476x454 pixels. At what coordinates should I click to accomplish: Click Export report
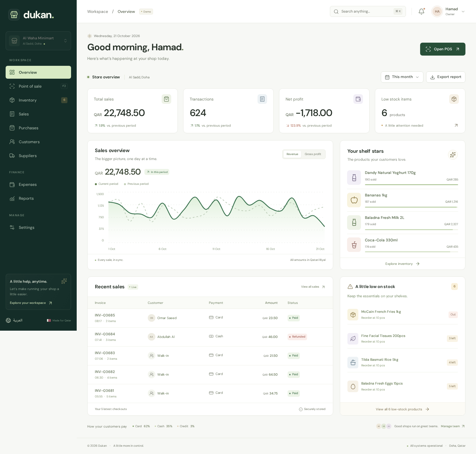(x=446, y=77)
